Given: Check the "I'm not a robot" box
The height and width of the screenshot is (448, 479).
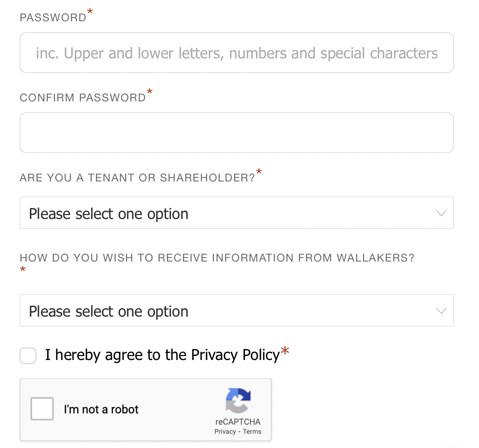Looking at the screenshot, I should click(42, 409).
